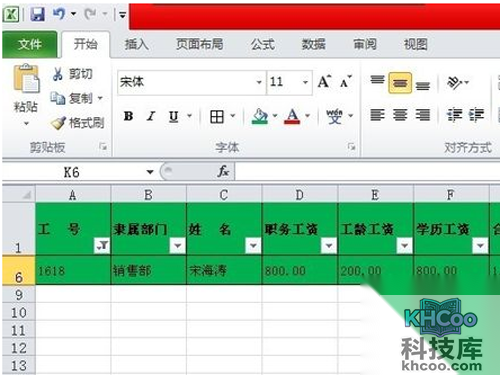The image size is (500, 375).
Task: Undo the last action
Action: [x=59, y=14]
